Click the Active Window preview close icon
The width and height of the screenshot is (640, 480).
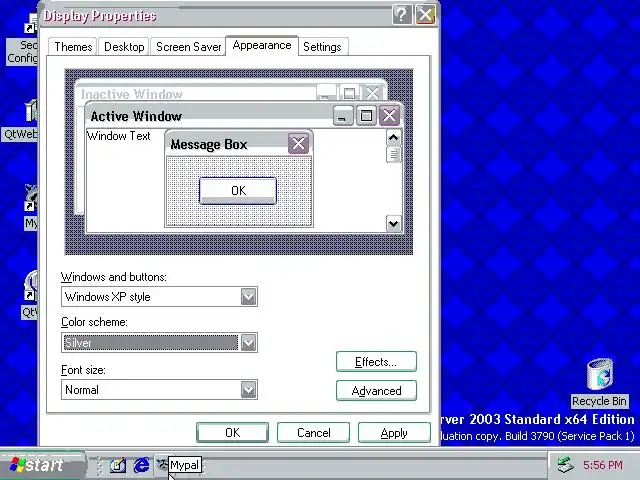[389, 116]
